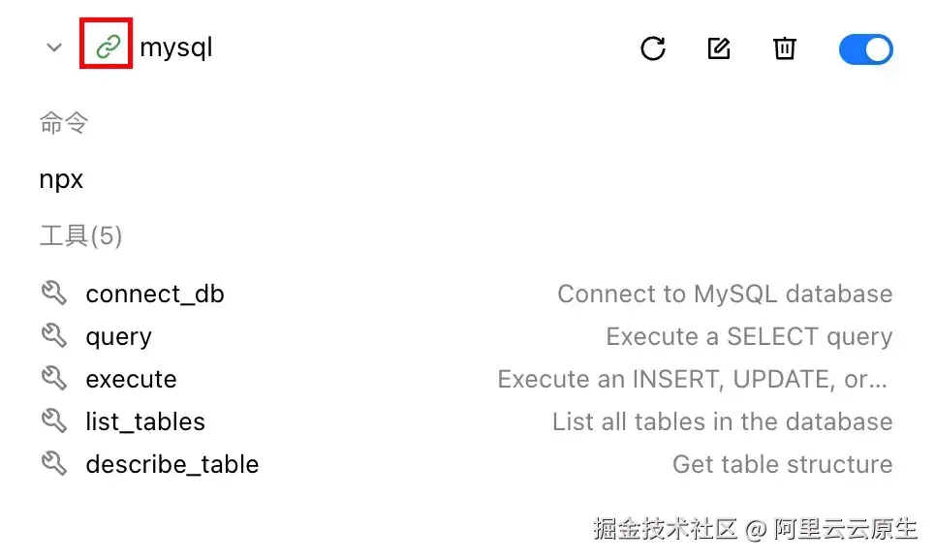The image size is (936, 560).
Task: Click the wrench icon beside list_tables
Action: [54, 421]
